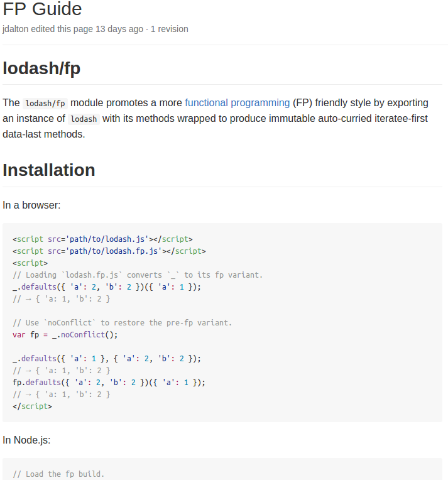Click the 'var fp = _.noConflict();' line
This screenshot has height=480, width=448.
65,335
